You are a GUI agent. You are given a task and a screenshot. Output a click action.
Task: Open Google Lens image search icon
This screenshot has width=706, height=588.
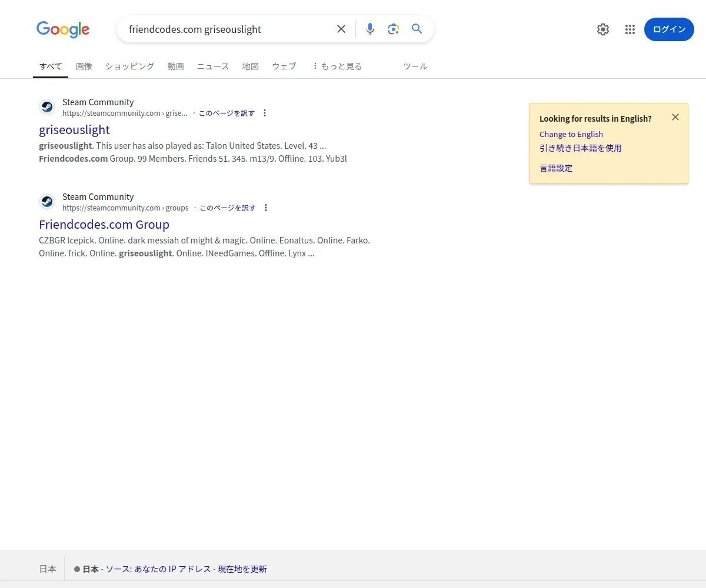[394, 29]
